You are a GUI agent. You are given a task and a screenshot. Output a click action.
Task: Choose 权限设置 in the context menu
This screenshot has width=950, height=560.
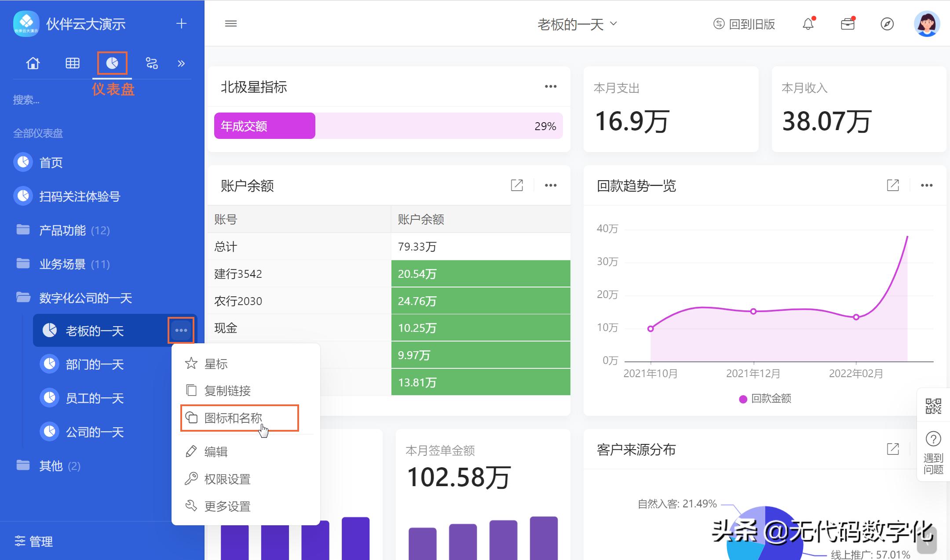pyautogui.click(x=227, y=479)
